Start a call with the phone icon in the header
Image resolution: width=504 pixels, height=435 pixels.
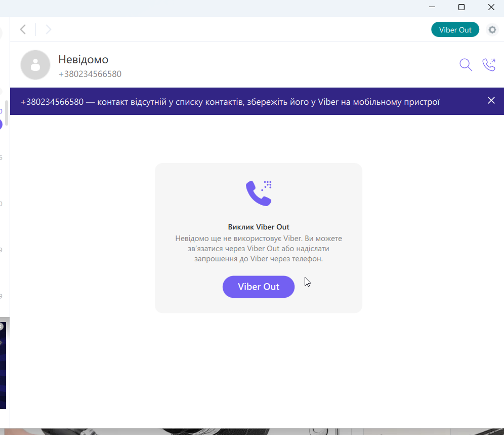(489, 65)
